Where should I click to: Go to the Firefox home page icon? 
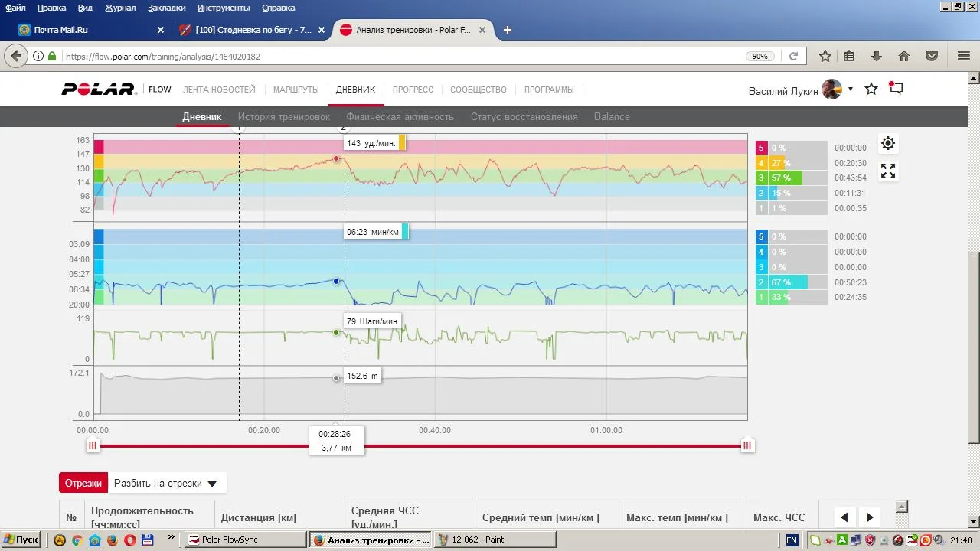[x=903, y=56]
